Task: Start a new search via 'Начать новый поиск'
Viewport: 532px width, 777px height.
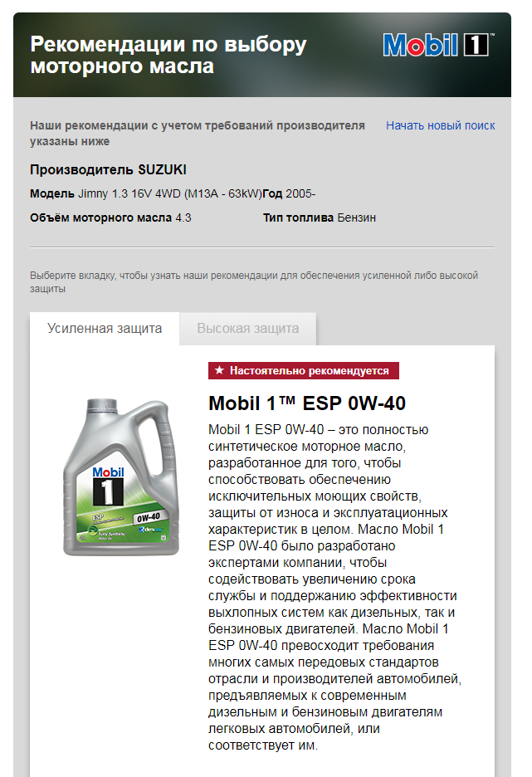Action: tap(441, 125)
